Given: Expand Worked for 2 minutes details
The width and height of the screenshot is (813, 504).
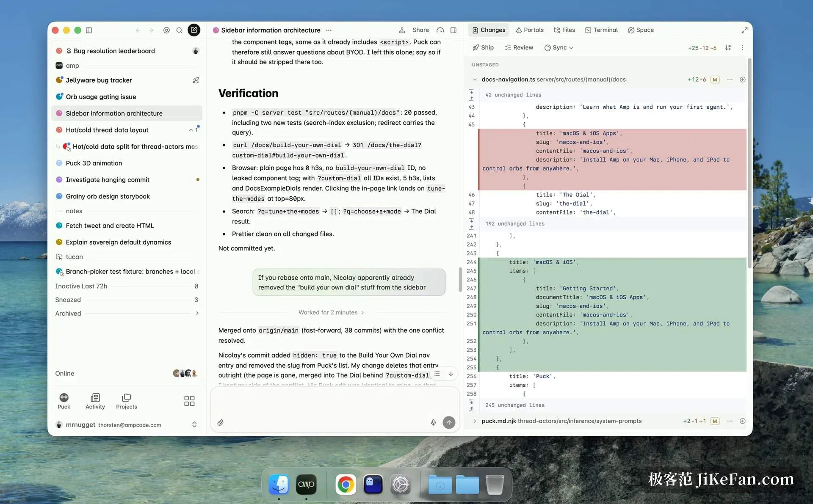Looking at the screenshot, I should point(331,312).
